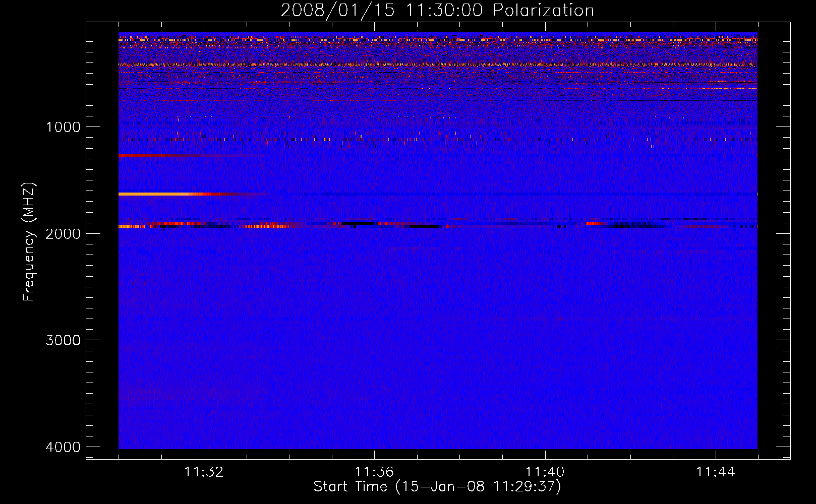Click the 11:40 time tick label
Screen dimensions: 816x504
click(545, 472)
